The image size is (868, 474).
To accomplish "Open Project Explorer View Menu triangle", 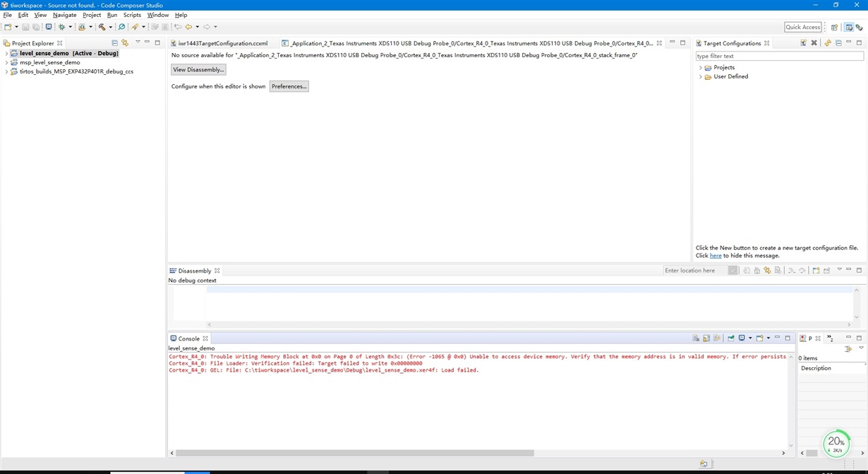I will pyautogui.click(x=138, y=42).
